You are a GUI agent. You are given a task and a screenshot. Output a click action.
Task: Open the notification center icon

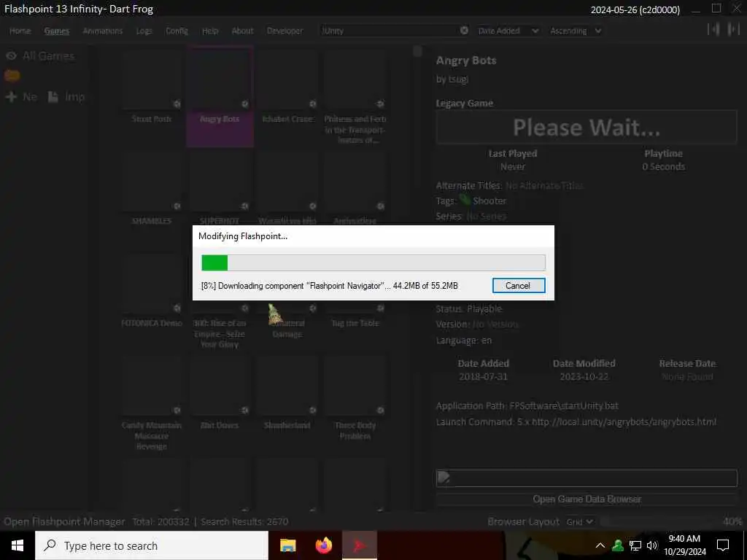pyautogui.click(x=723, y=545)
